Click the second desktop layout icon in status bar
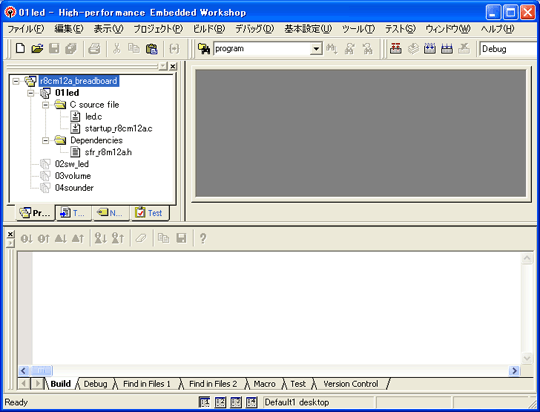The image size is (540, 412). [220, 402]
